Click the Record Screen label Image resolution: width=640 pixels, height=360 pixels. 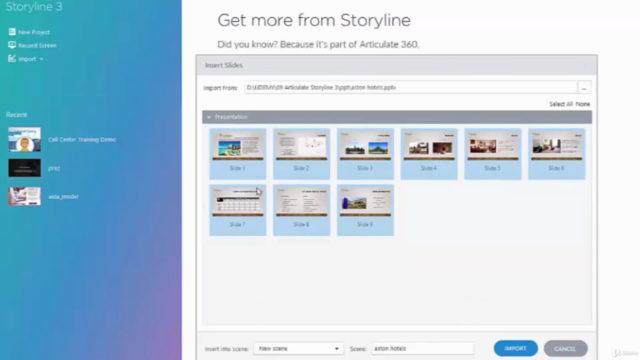click(37, 46)
